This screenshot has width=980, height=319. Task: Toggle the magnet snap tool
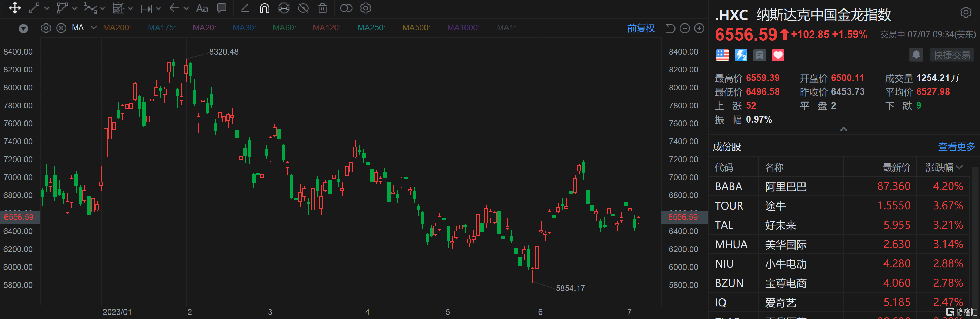tap(264, 8)
